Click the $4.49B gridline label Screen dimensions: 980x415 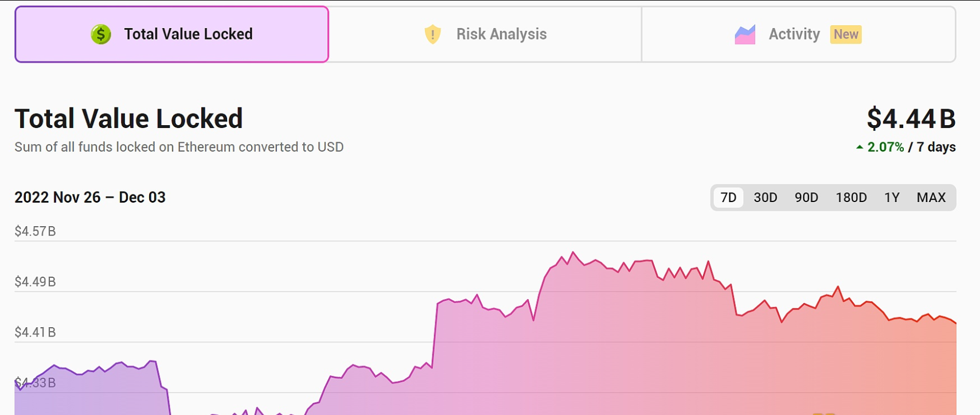35,282
